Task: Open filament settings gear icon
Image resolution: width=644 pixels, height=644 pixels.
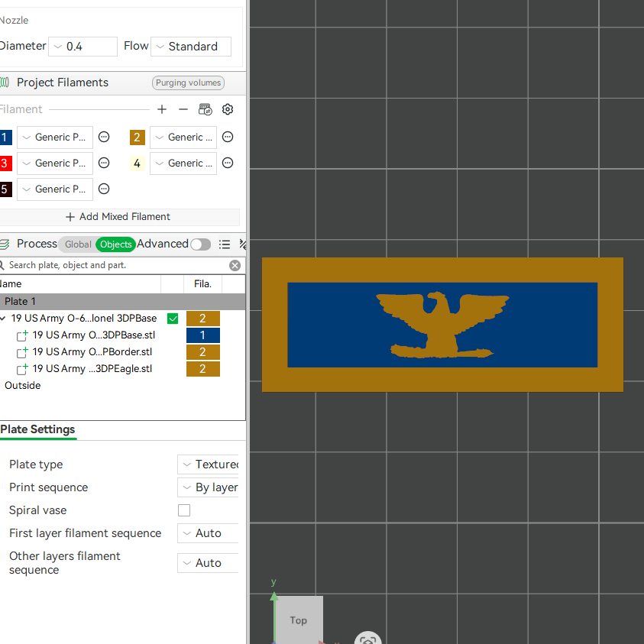Action: 228,109
